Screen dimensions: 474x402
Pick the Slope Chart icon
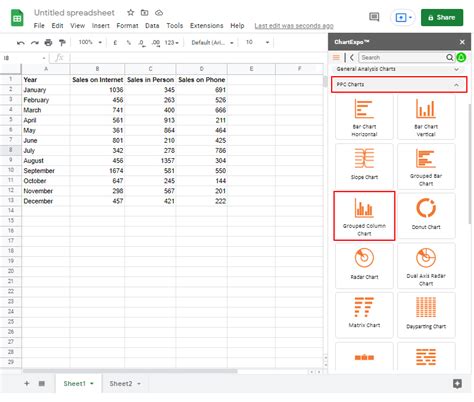click(364, 166)
